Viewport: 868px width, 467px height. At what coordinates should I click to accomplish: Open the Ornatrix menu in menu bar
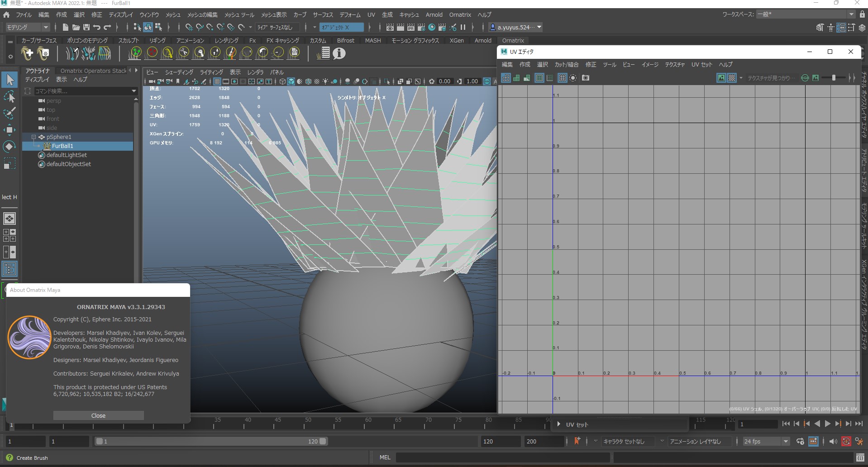point(460,14)
